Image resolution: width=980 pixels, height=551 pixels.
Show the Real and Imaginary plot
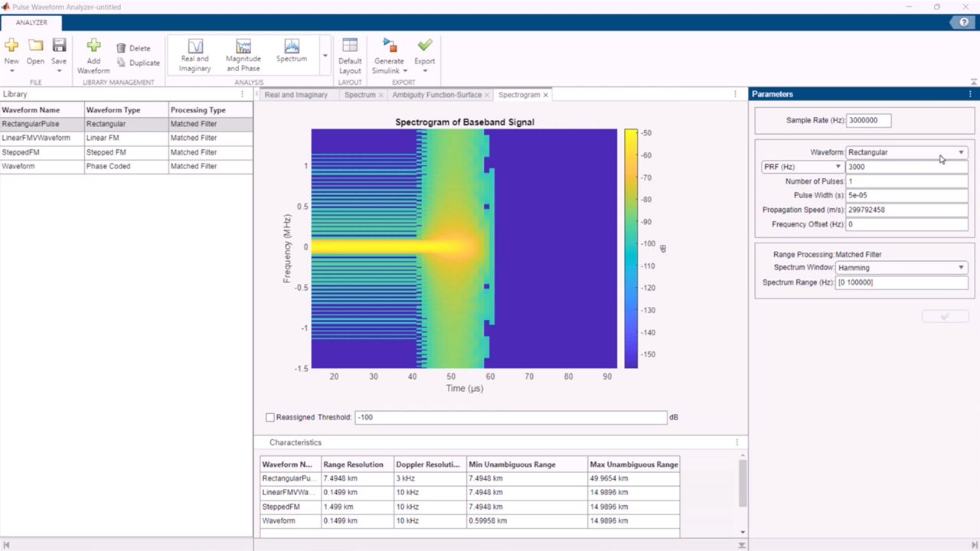point(194,55)
